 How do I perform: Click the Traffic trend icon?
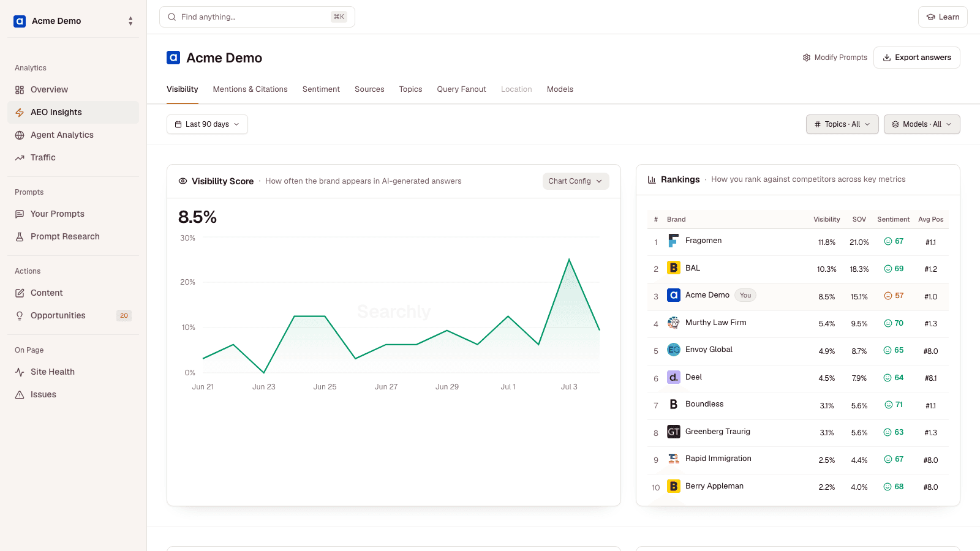pos(20,158)
